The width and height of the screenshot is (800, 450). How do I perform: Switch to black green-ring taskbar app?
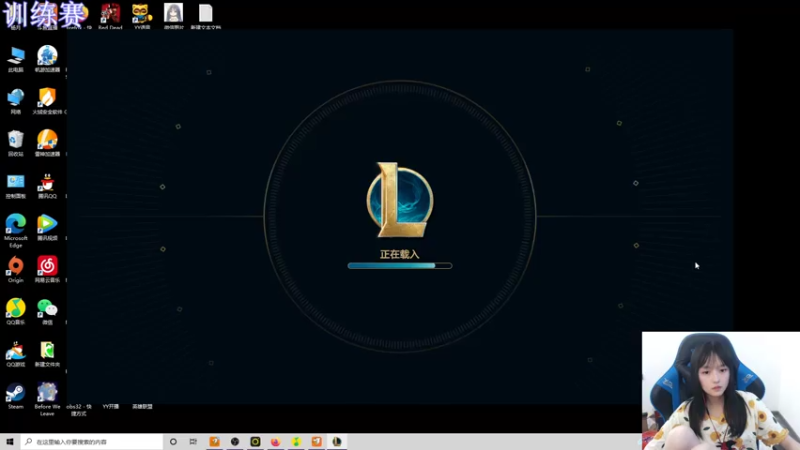[x=255, y=441]
